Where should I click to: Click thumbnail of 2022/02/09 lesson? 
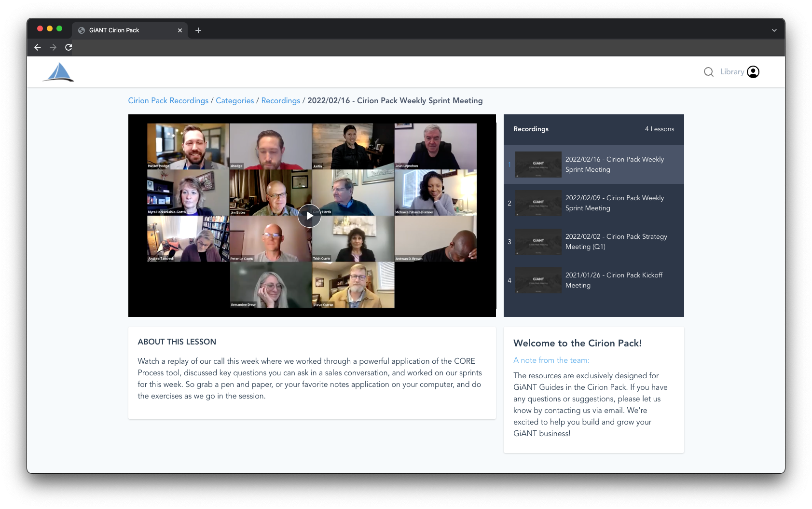538,203
